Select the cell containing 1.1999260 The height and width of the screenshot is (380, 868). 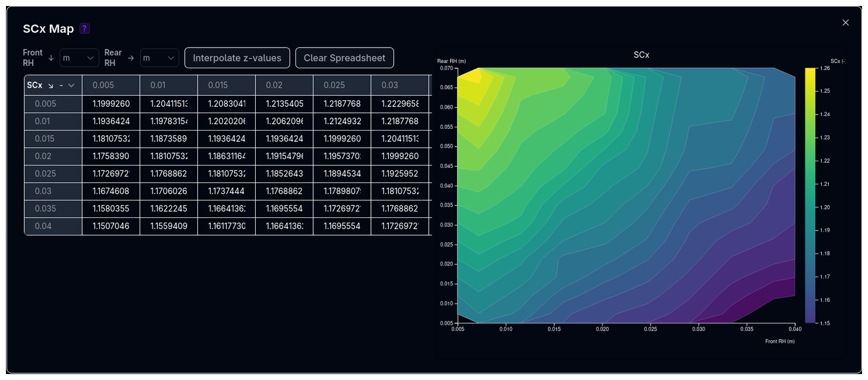tap(111, 103)
